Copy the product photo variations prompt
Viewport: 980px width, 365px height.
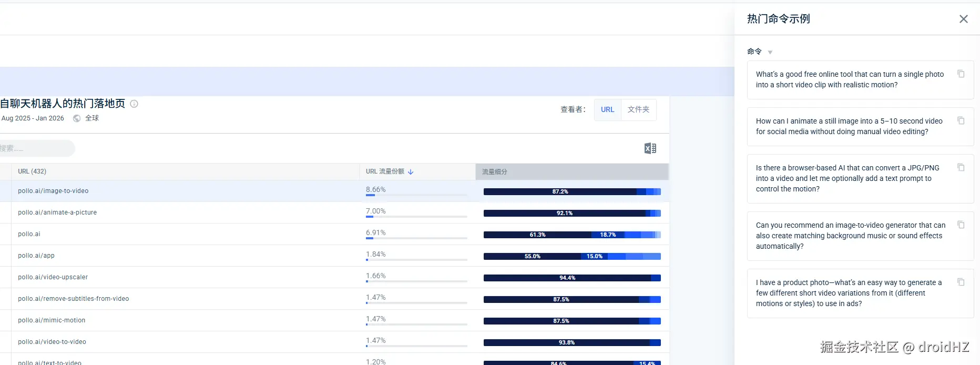pyautogui.click(x=961, y=282)
